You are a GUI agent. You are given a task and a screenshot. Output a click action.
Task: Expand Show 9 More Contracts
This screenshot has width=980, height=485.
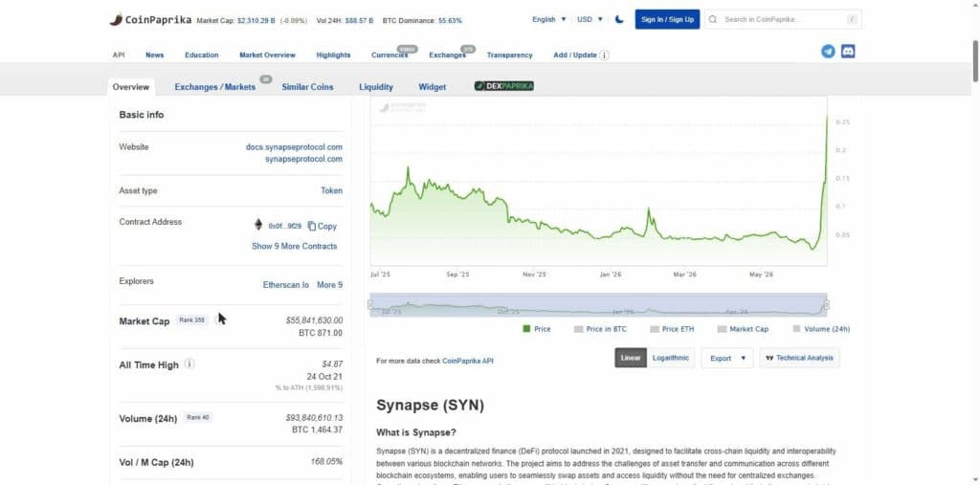295,246
